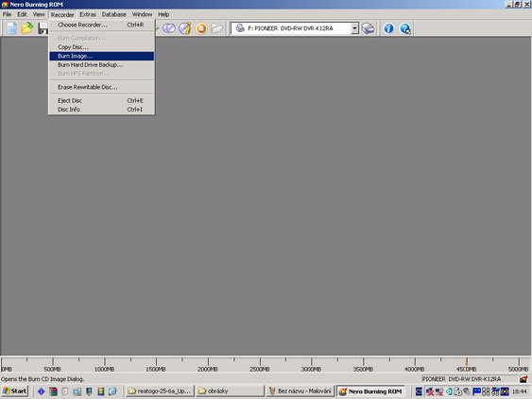Switch to reatogo-25-6a_Up taskbar window

160,391
